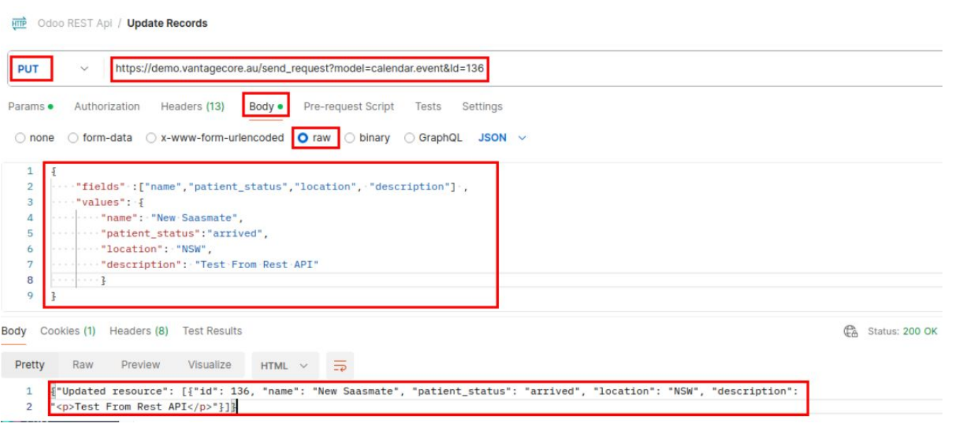Image resolution: width=980 pixels, height=423 pixels.
Task: Open the HTML response format dropdown
Action: pos(284,366)
